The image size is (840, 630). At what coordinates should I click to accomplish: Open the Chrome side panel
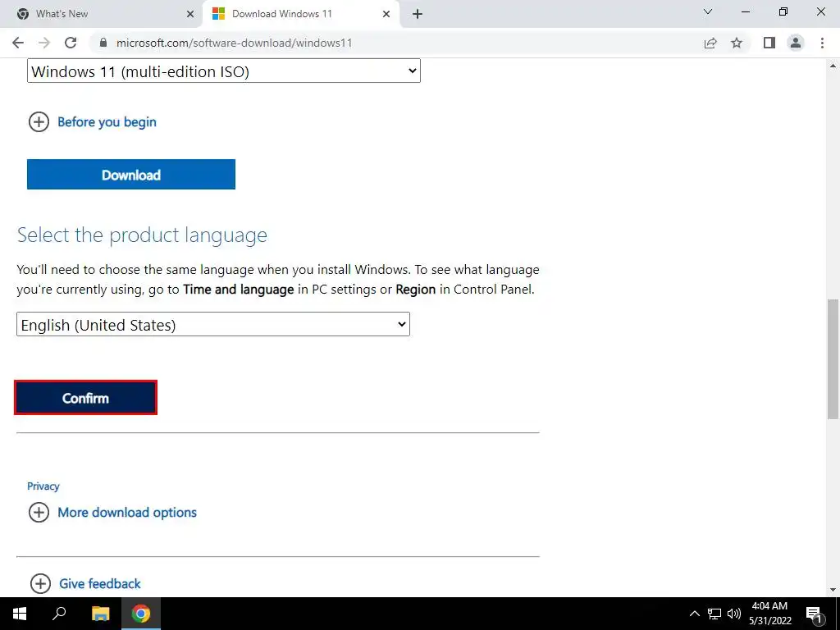(x=769, y=43)
